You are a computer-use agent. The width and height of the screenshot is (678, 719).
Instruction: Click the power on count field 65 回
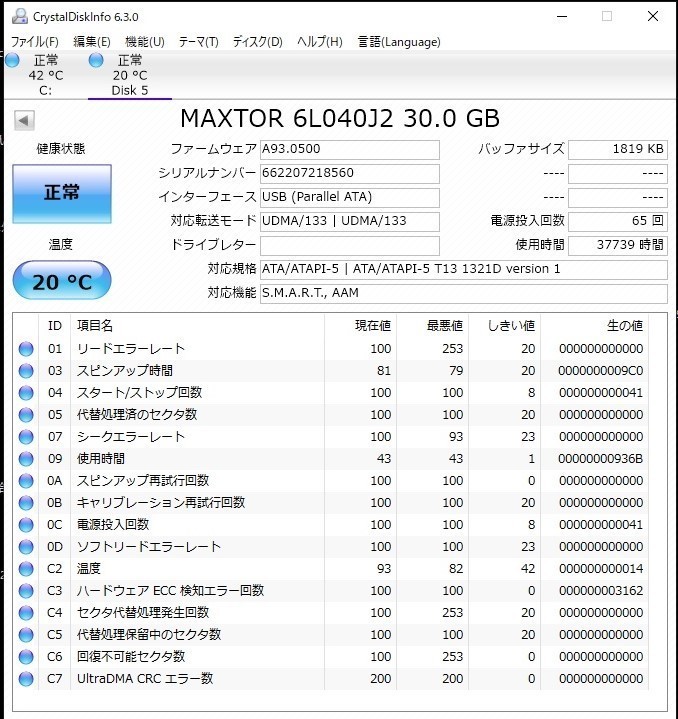click(617, 221)
